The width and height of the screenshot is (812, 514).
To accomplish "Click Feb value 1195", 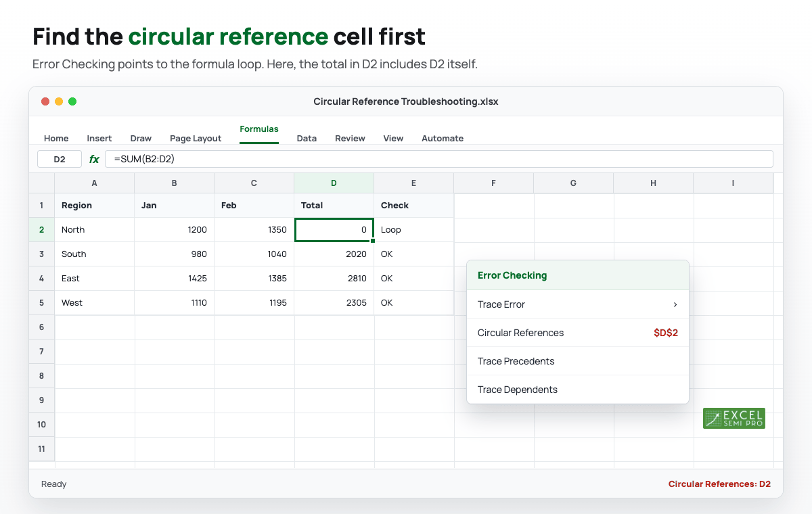I will coord(254,302).
